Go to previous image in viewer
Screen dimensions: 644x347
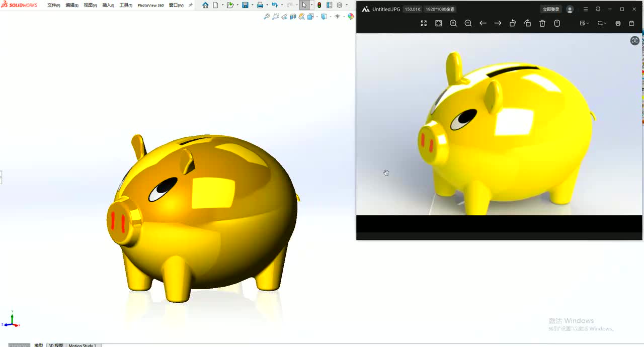[x=483, y=23]
